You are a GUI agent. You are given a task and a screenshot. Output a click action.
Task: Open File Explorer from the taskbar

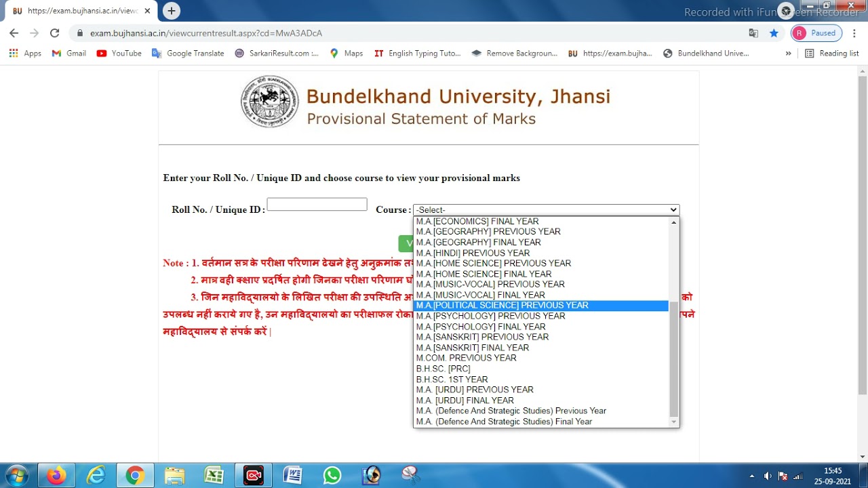tap(174, 475)
